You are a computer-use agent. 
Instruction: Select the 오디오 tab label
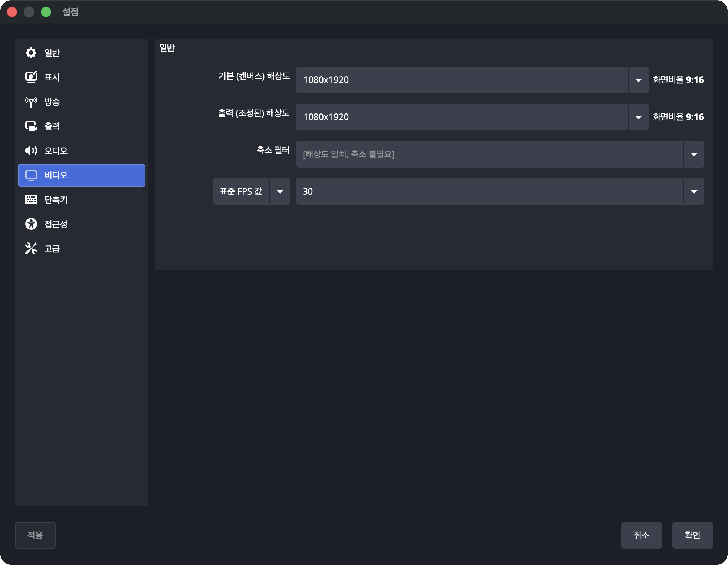(x=56, y=151)
